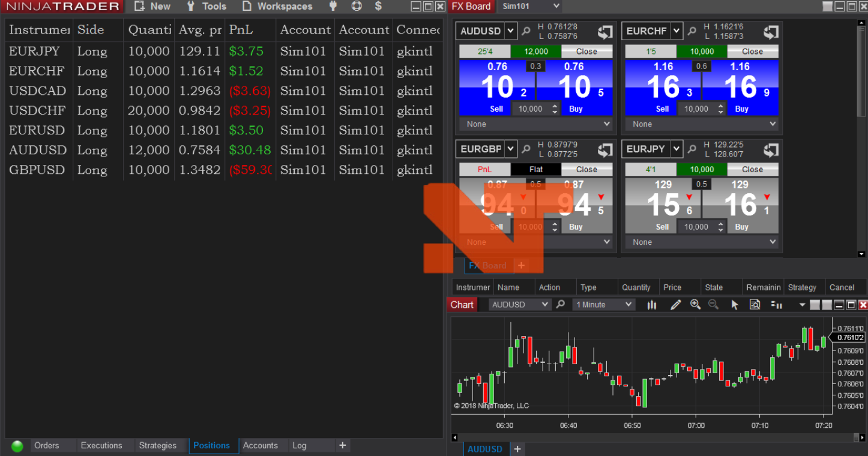
Task: Open the Connections plug icon
Action: (333, 6)
